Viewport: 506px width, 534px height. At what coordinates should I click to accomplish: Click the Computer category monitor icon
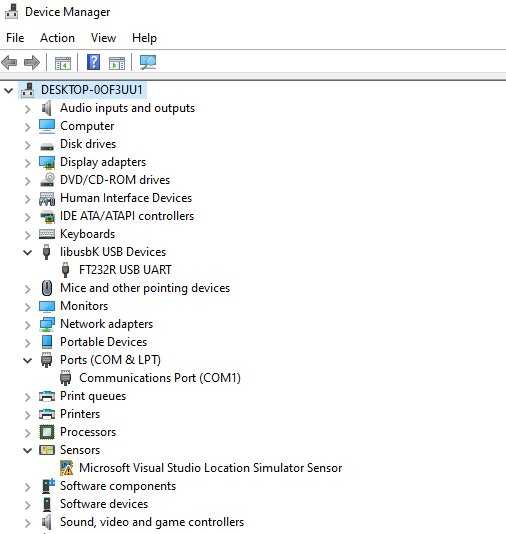[x=47, y=126]
